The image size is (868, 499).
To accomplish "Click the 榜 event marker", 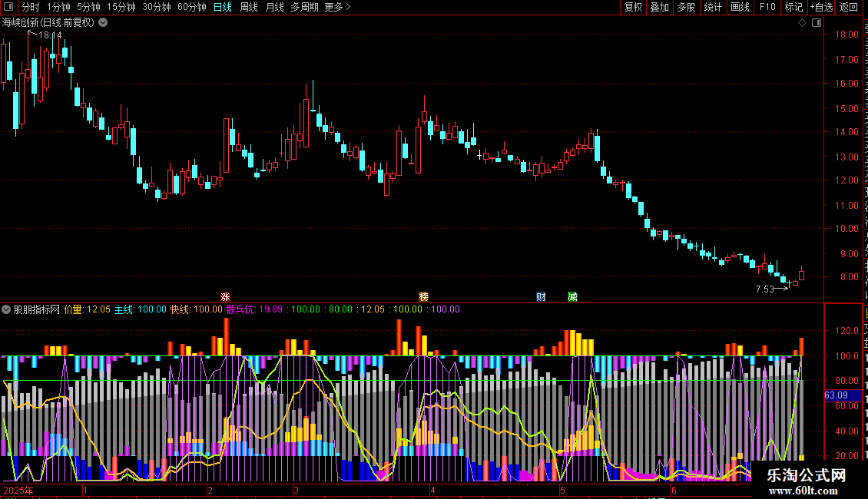I will coord(423,296).
